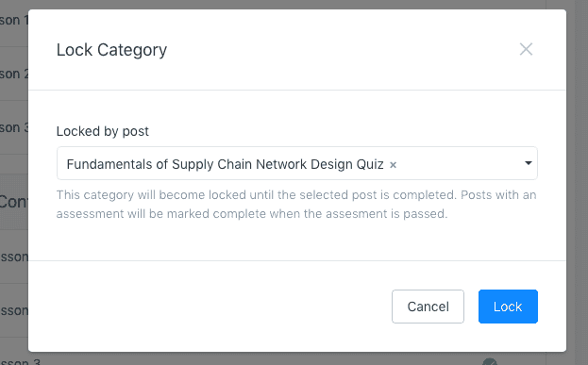
Task: Click blank footer area left of Cancel
Action: [x=210, y=307]
